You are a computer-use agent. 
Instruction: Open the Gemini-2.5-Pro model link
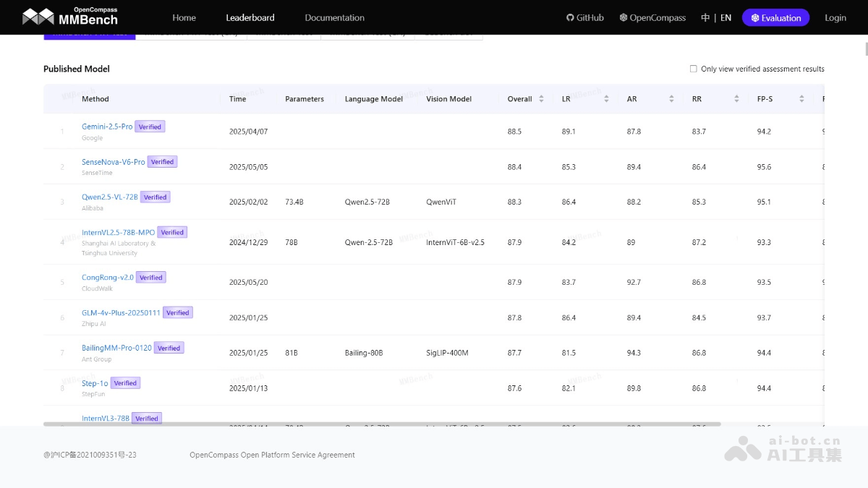(x=107, y=127)
